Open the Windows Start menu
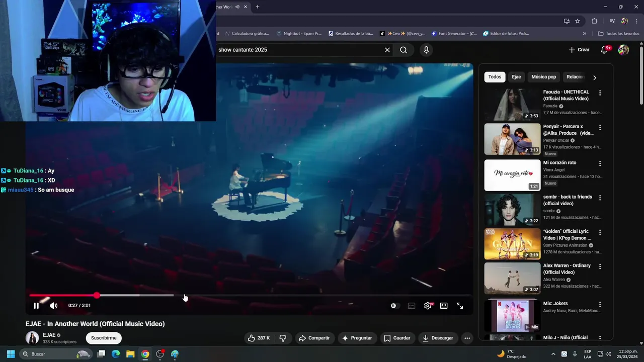 [x=11, y=354]
